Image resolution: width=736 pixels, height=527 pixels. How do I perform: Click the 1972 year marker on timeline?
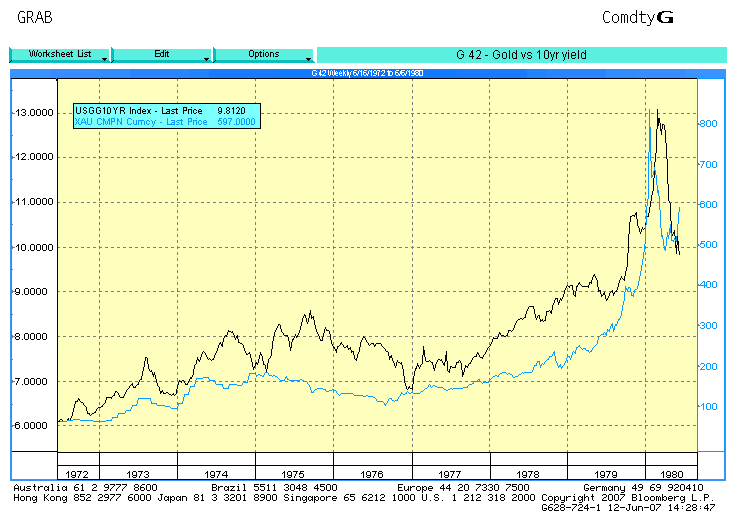coord(76,471)
